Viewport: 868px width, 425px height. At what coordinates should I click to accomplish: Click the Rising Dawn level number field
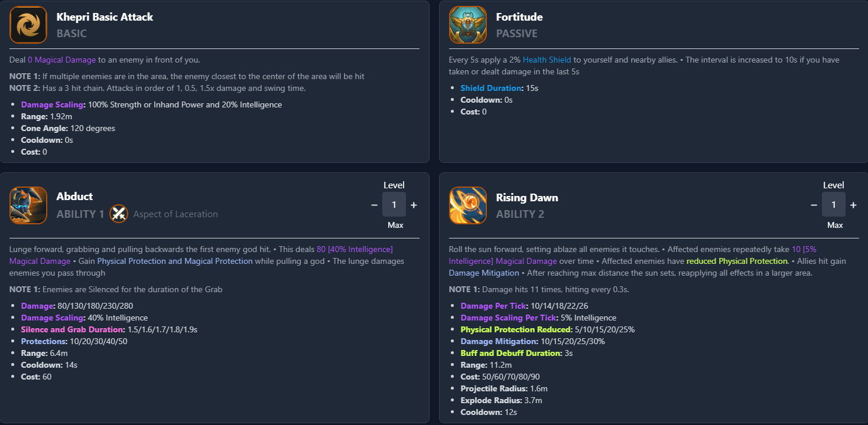(x=834, y=205)
